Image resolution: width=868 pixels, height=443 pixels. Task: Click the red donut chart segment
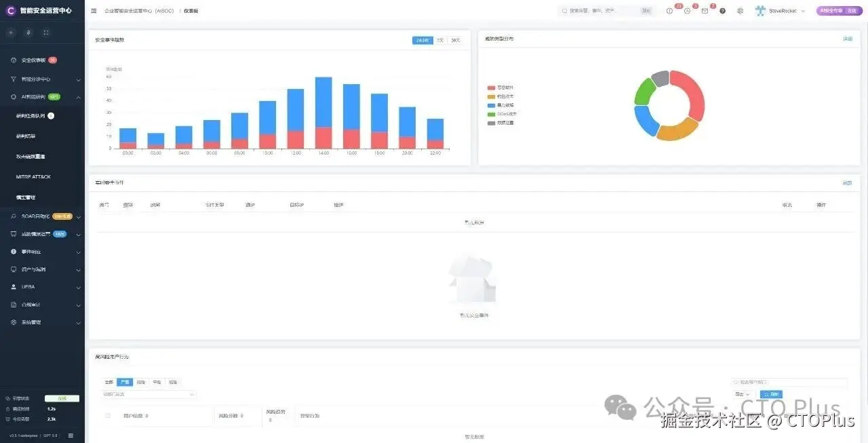(x=691, y=93)
